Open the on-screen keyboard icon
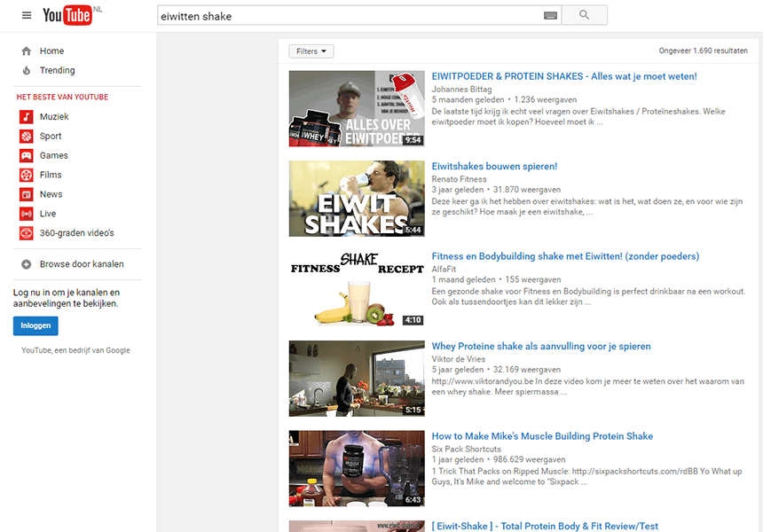The image size is (763, 532). (550, 15)
